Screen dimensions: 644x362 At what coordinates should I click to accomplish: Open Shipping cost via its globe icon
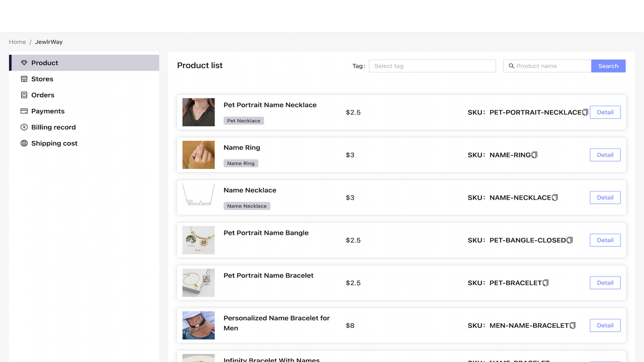pos(24,143)
